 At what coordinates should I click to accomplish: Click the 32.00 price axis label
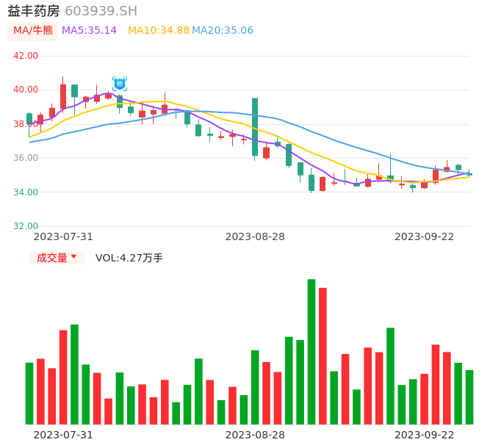(x=26, y=226)
